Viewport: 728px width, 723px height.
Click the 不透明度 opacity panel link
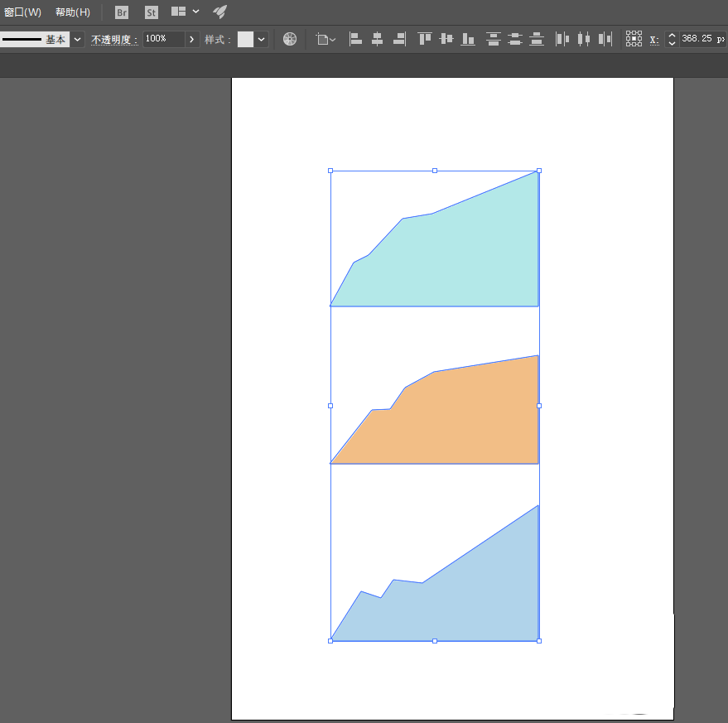[x=114, y=40]
